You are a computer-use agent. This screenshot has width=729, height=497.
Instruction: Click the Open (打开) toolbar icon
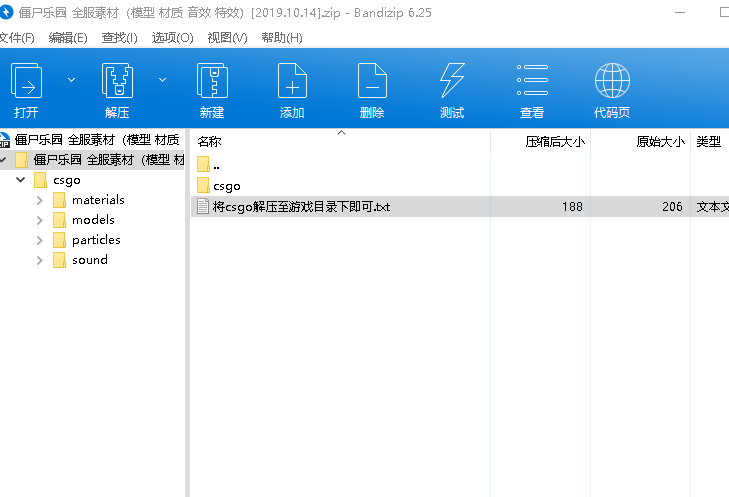click(x=26, y=80)
